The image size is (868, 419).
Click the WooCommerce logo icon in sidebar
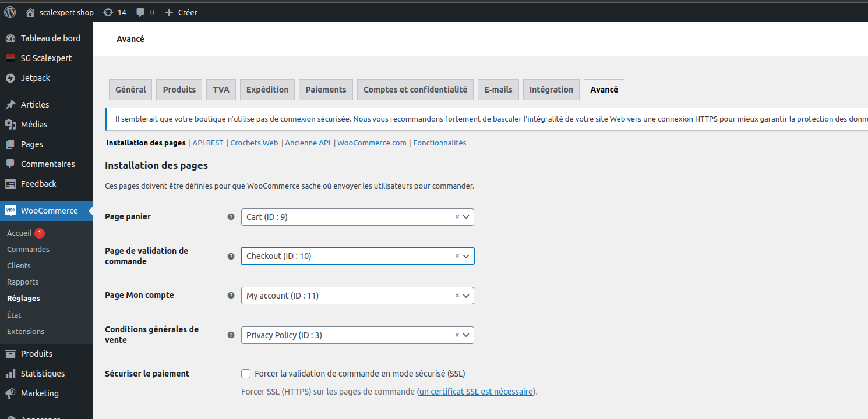pyautogui.click(x=10, y=211)
